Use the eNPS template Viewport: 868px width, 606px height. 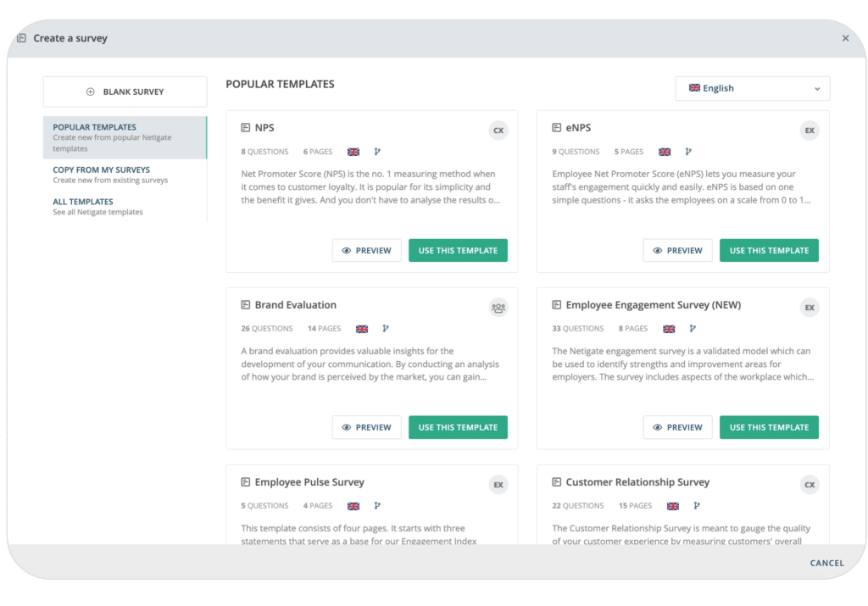769,251
